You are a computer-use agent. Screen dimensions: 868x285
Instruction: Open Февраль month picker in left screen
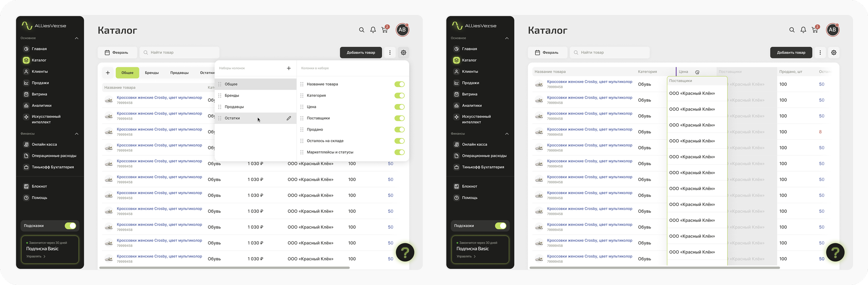[x=117, y=53]
